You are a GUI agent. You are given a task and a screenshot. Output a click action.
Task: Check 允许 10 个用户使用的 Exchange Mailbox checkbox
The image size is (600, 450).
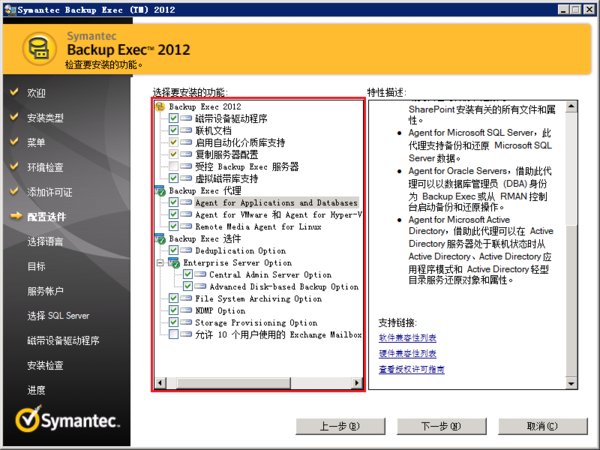(173, 334)
